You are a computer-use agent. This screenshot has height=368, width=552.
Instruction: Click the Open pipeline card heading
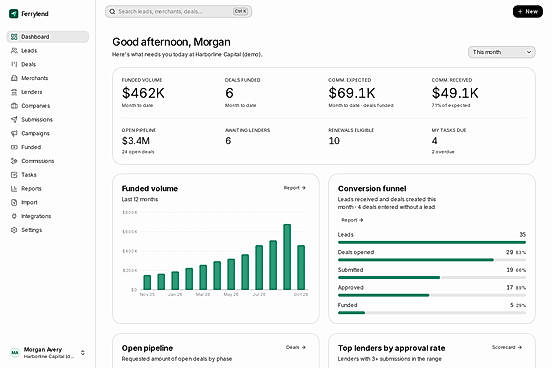(147, 348)
